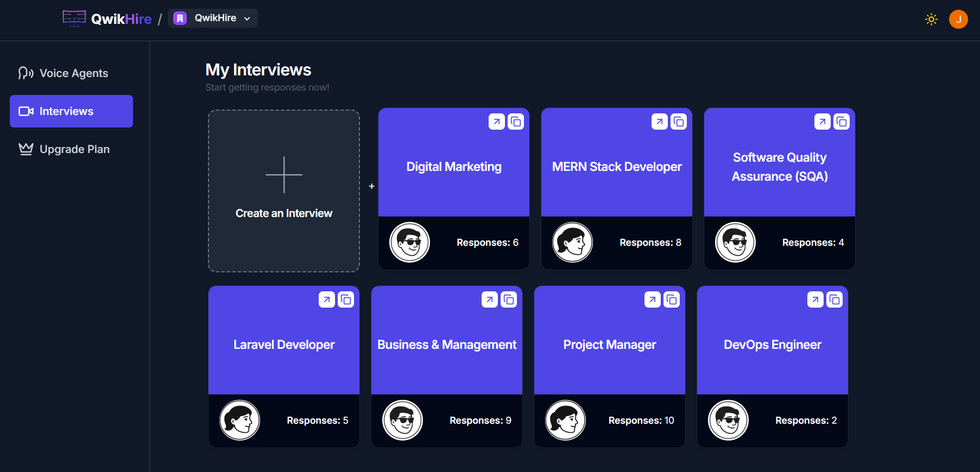Open share link on Digital Marketing card

[x=497, y=122]
